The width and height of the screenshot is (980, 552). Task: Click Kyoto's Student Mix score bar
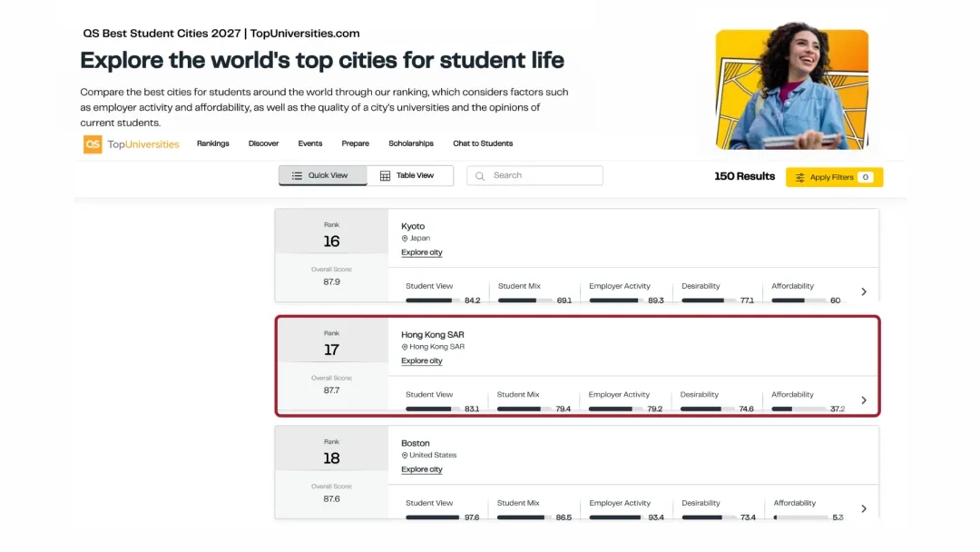(525, 301)
